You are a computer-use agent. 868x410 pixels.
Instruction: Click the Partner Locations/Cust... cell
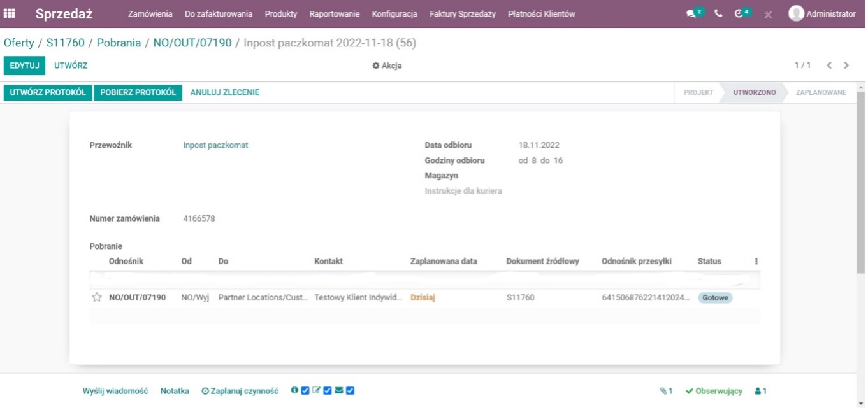(x=263, y=297)
